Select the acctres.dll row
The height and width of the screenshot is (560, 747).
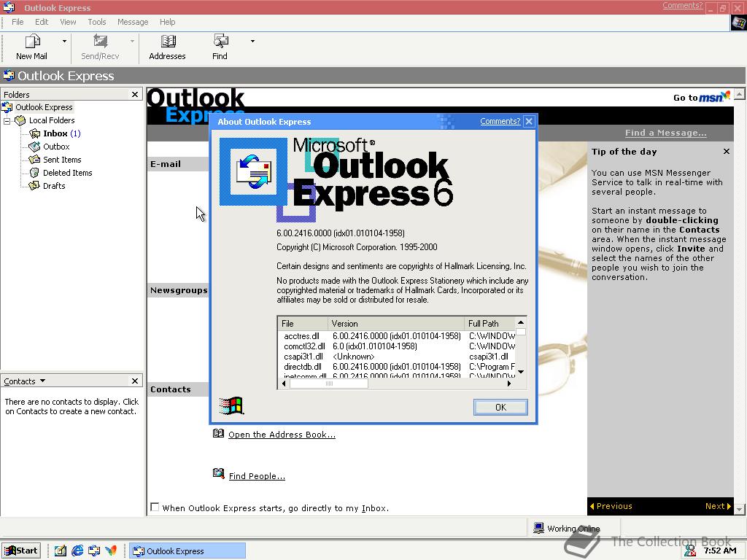click(396, 336)
